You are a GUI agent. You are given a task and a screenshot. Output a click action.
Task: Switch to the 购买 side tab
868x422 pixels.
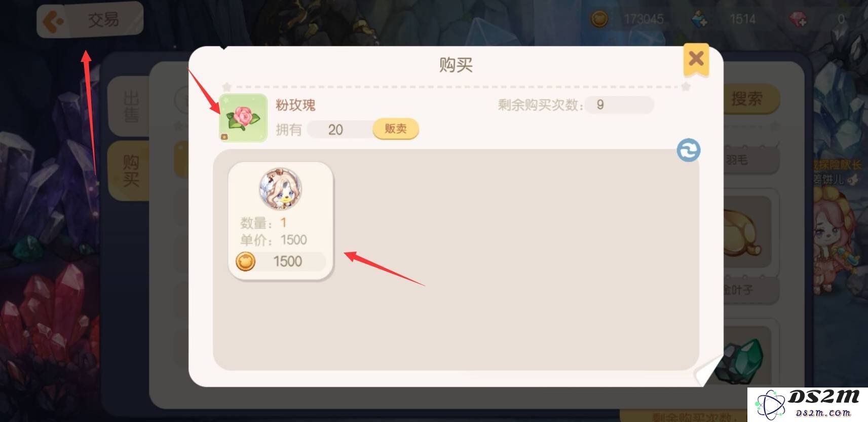pos(130,170)
